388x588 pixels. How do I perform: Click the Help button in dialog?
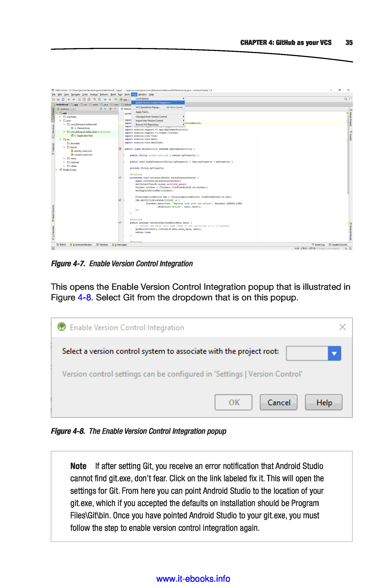[x=324, y=402]
